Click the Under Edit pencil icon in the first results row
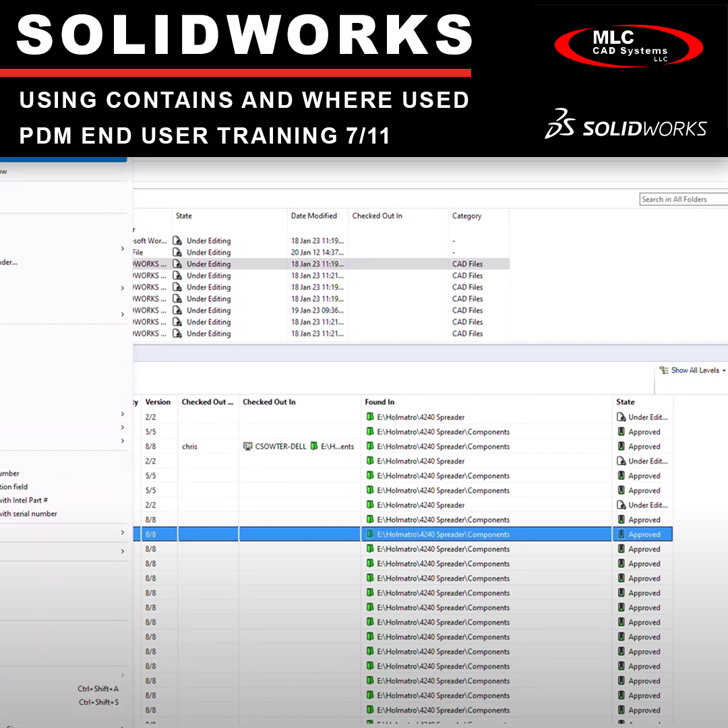 621,417
